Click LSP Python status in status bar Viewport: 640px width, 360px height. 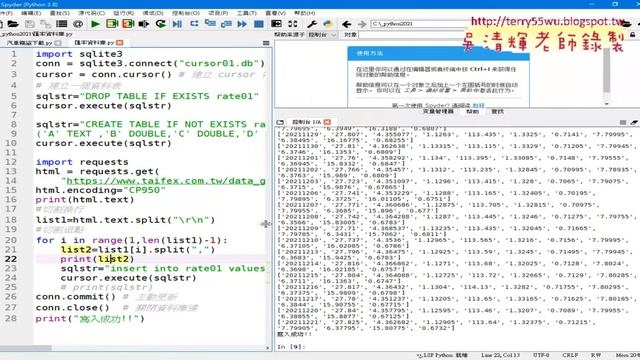[x=442, y=355]
